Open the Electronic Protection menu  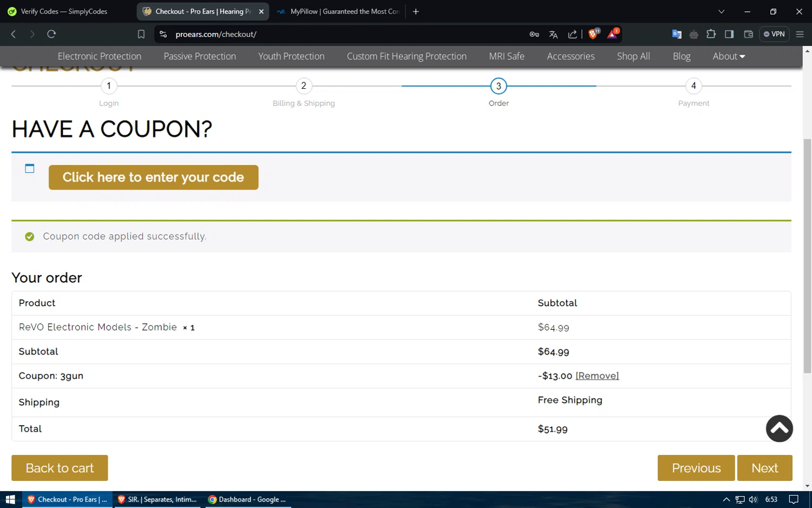pyautogui.click(x=100, y=56)
